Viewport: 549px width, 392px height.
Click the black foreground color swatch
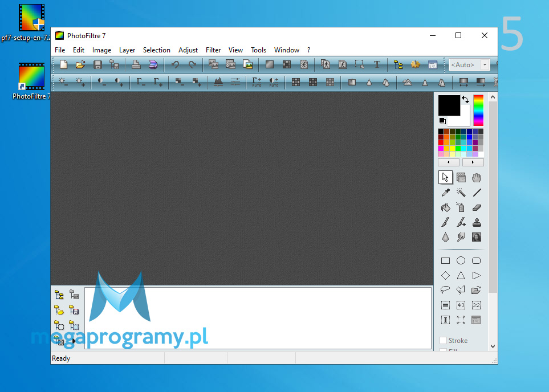click(449, 105)
